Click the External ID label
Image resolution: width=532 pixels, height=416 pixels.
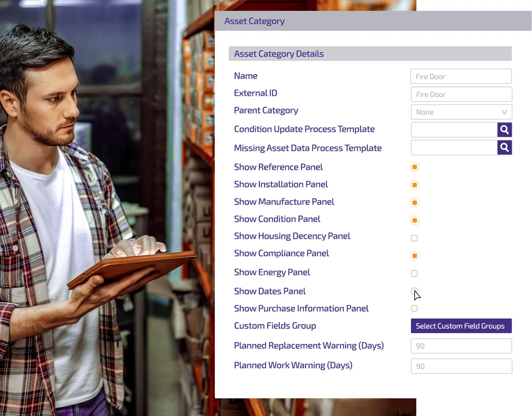coord(255,93)
